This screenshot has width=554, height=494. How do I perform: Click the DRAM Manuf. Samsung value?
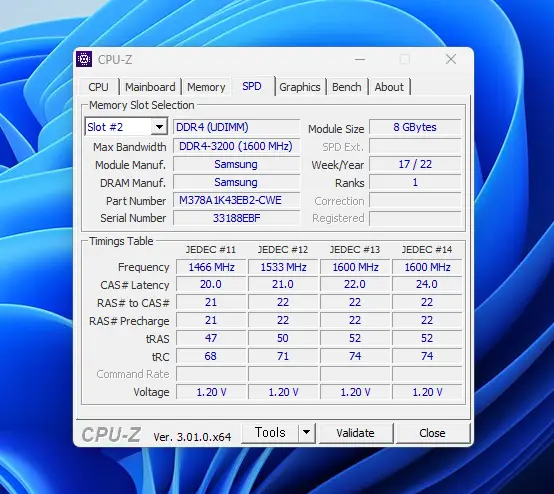236,182
